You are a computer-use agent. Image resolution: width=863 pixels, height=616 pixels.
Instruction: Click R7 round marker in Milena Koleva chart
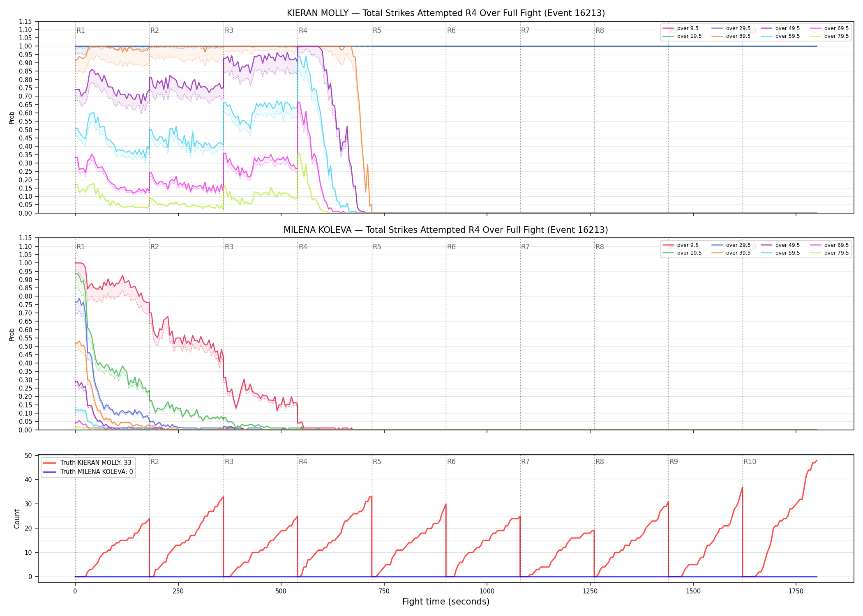(x=525, y=247)
